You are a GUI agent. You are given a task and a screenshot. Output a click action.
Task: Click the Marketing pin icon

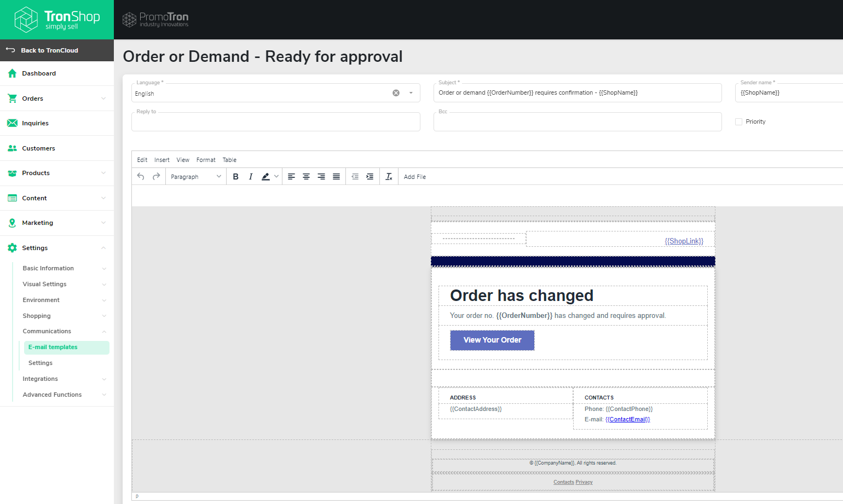pyautogui.click(x=12, y=223)
